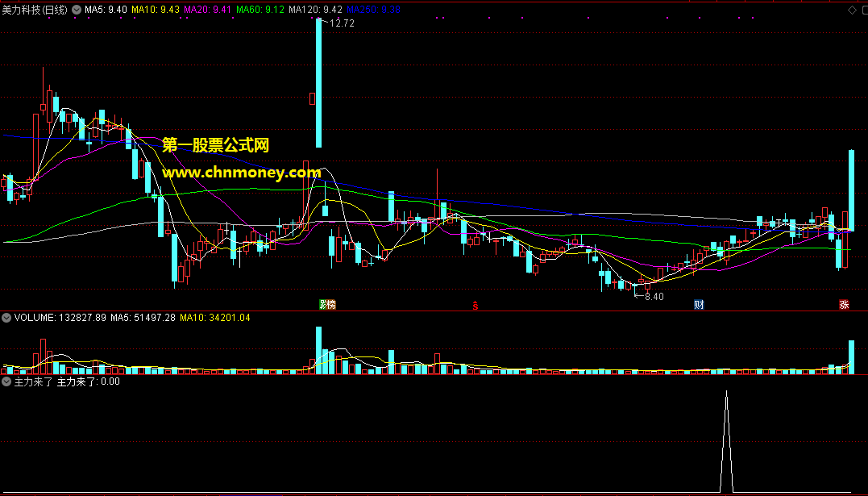This screenshot has height=496, width=868.
Task: Click the volume MA10: 34201.04 value
Action: (215, 318)
